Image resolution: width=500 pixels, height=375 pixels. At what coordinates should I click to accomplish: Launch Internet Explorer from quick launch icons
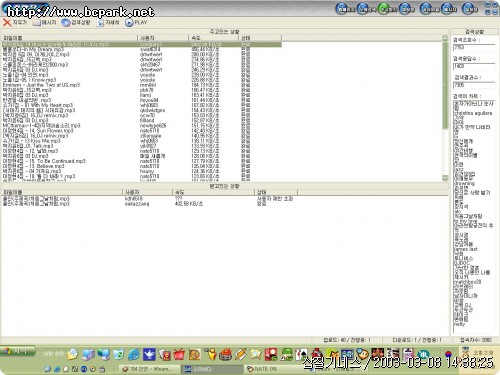point(134,354)
